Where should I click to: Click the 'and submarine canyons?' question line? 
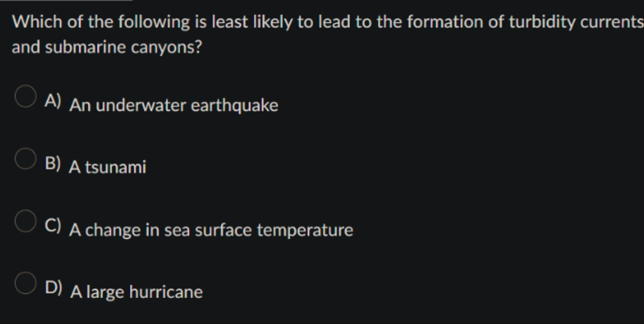tap(107, 47)
